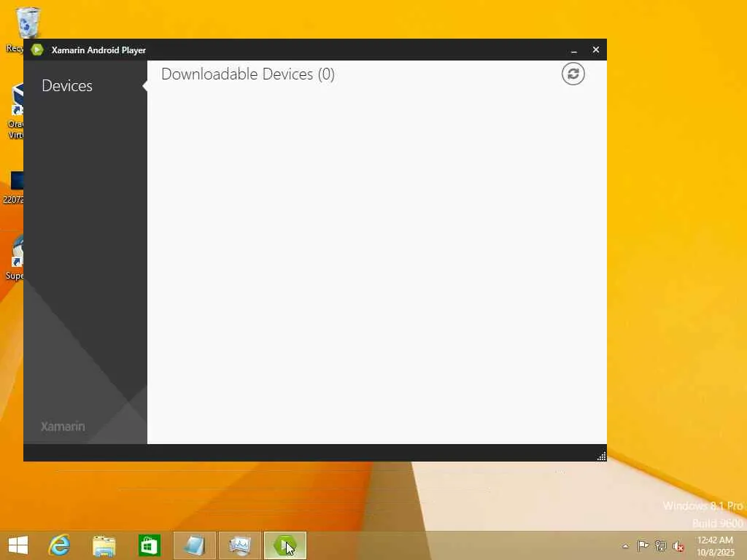Click the muted volume tray icon

pos(678,546)
